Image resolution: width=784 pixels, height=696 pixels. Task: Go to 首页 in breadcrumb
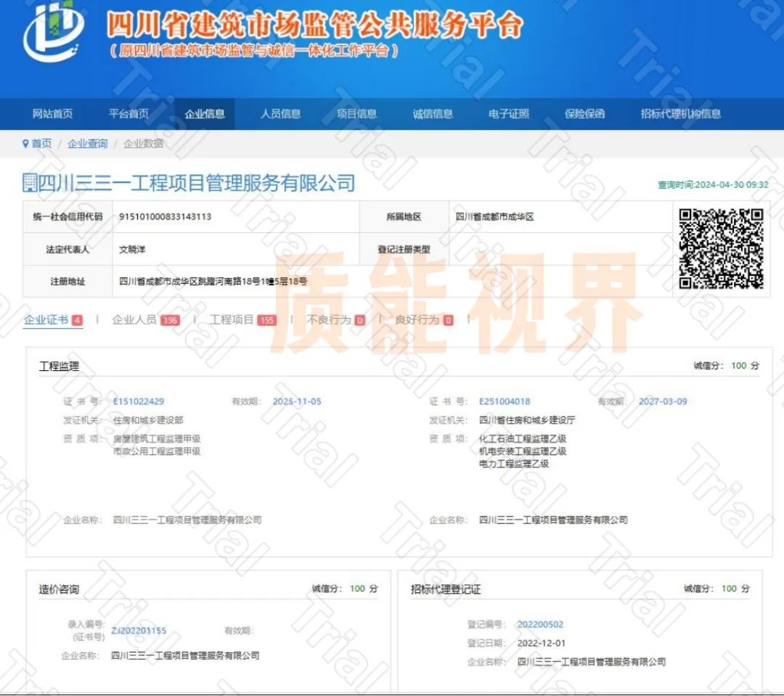(41, 144)
